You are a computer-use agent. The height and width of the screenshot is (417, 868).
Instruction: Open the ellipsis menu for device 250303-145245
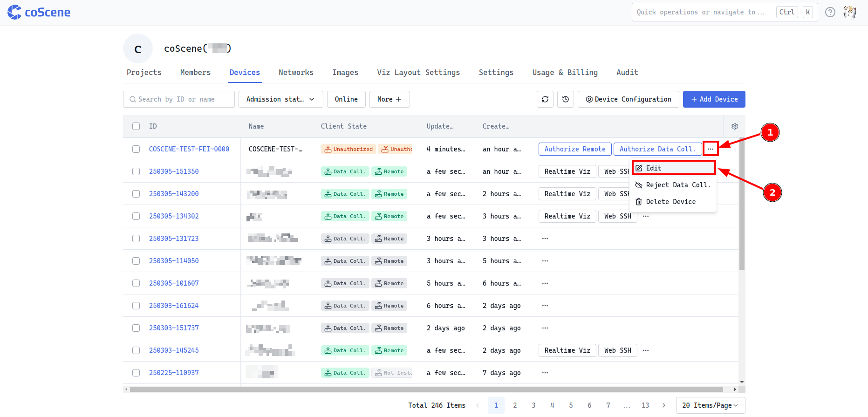(646, 350)
